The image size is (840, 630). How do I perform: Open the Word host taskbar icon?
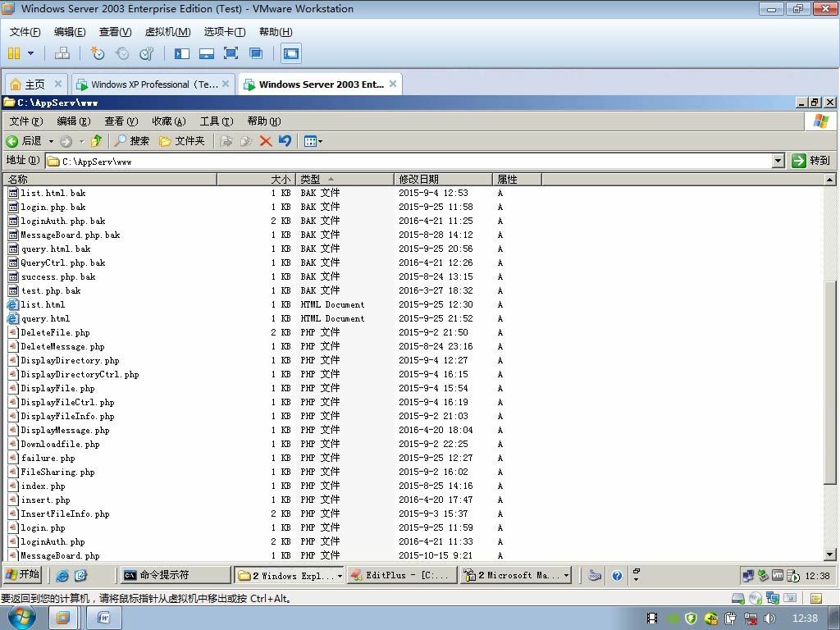click(104, 619)
